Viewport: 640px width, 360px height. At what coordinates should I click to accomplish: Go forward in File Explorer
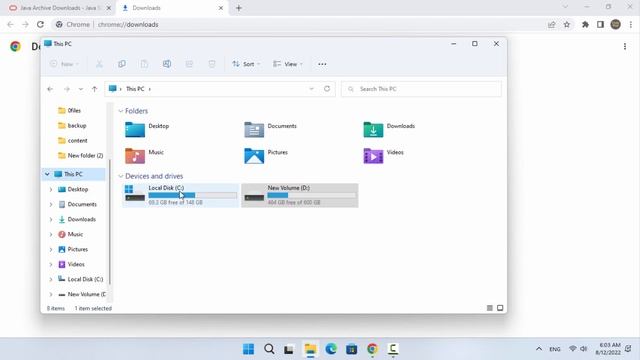(67, 89)
